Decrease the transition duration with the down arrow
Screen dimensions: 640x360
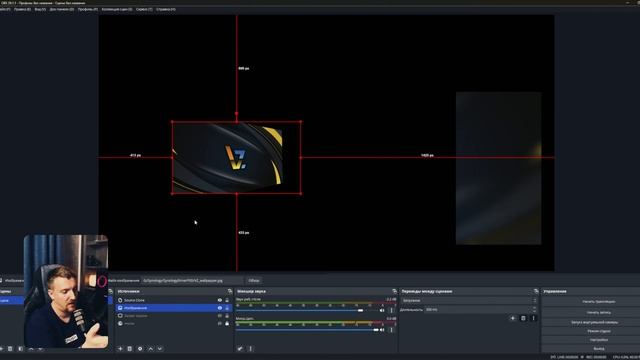tap(534, 311)
